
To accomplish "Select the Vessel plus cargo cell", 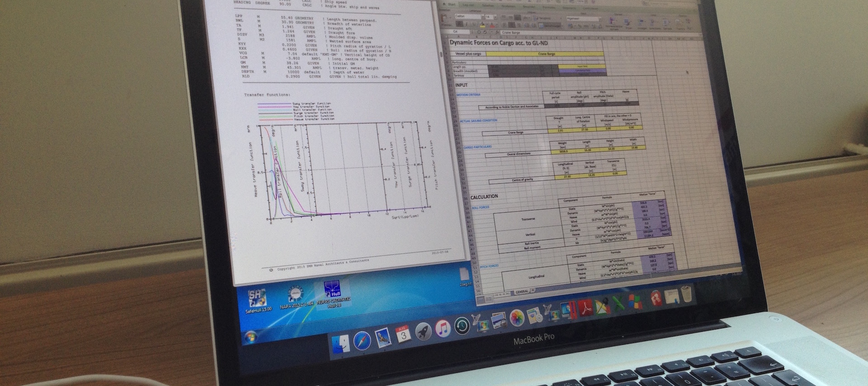I will [x=468, y=53].
